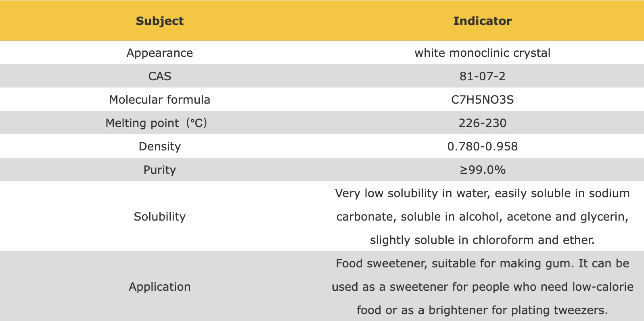Click the Food sweetener description line
The image size is (644, 321).
(482, 263)
